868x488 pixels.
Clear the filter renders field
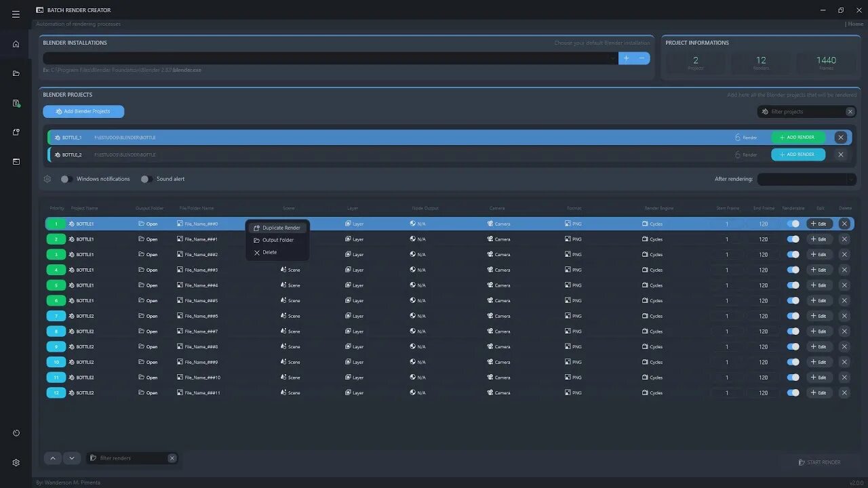(x=172, y=458)
